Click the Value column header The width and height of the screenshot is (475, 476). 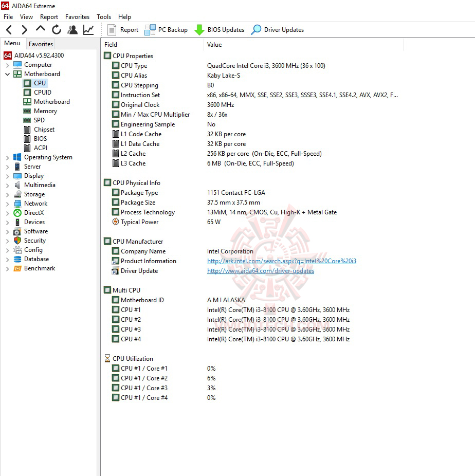click(304, 45)
